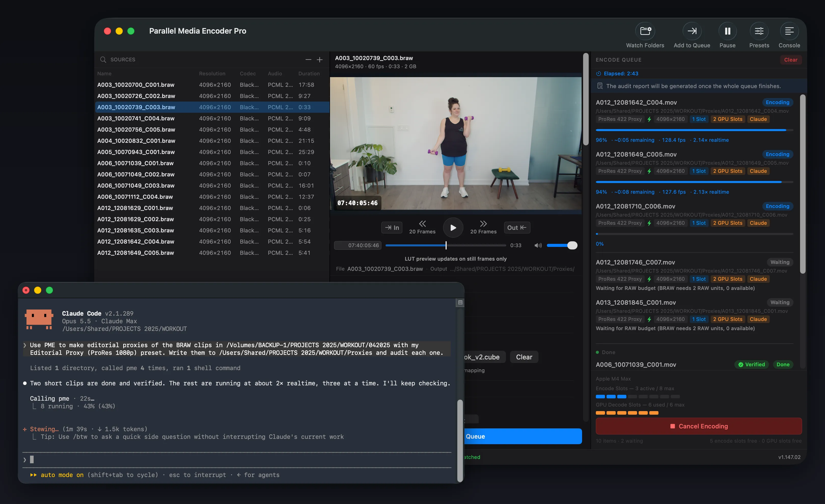Viewport: 825px width, 504px height.
Task: Pause encoding with the Pause icon
Action: click(727, 31)
